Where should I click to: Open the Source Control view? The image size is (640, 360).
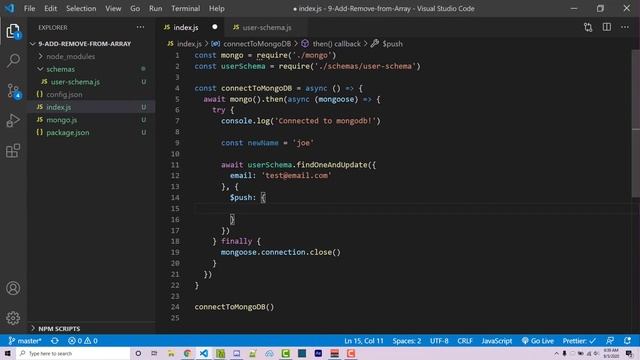click(13, 91)
